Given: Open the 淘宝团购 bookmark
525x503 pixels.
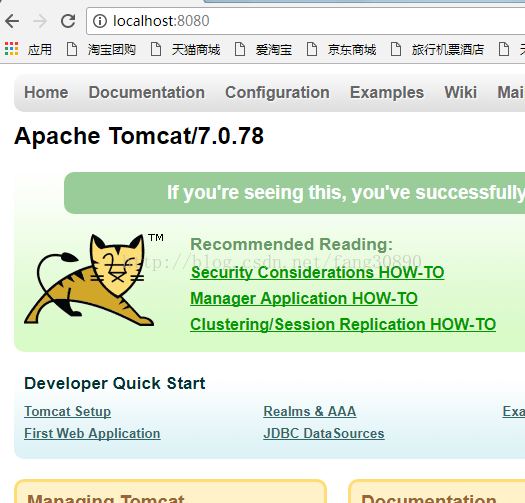Looking at the screenshot, I should point(111,49).
